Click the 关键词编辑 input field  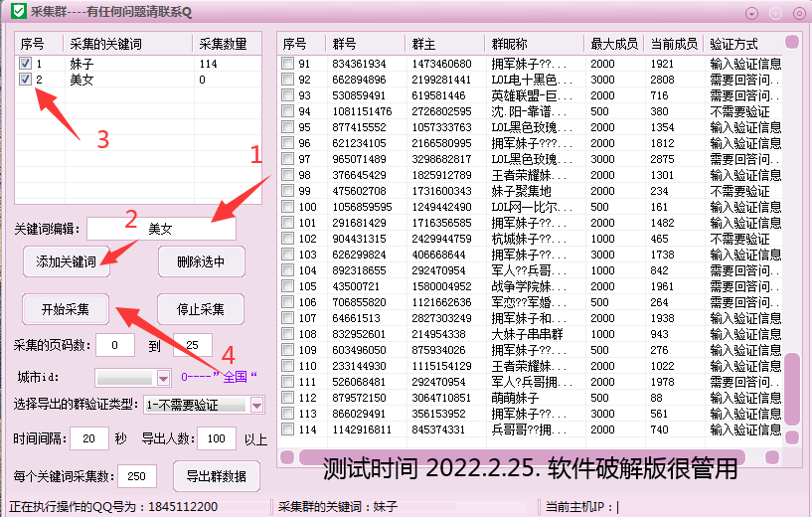point(161,229)
